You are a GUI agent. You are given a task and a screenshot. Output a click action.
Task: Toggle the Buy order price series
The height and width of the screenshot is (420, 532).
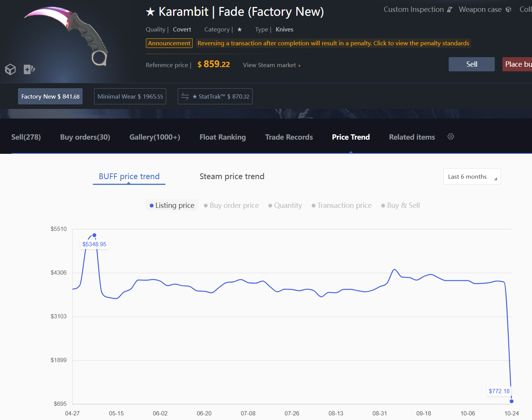(x=231, y=205)
